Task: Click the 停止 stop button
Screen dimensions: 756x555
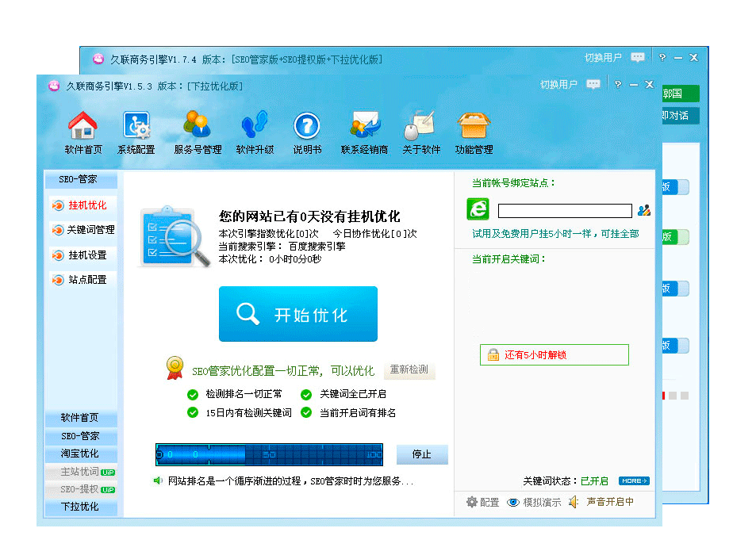Action: coord(422,454)
